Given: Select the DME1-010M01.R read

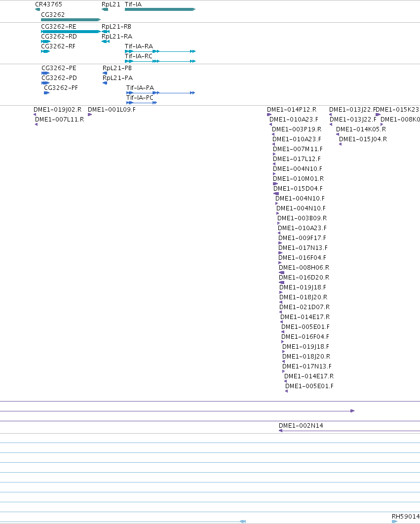Looking at the screenshot, I should [x=275, y=184].
